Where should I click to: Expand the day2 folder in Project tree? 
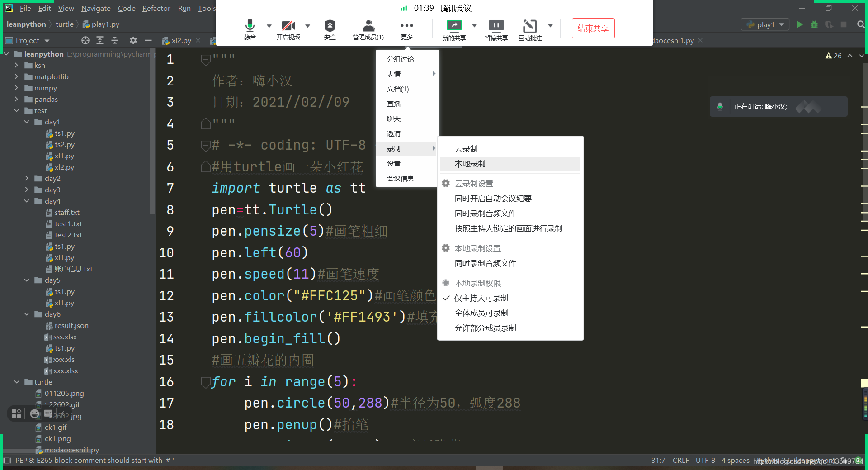click(27, 178)
